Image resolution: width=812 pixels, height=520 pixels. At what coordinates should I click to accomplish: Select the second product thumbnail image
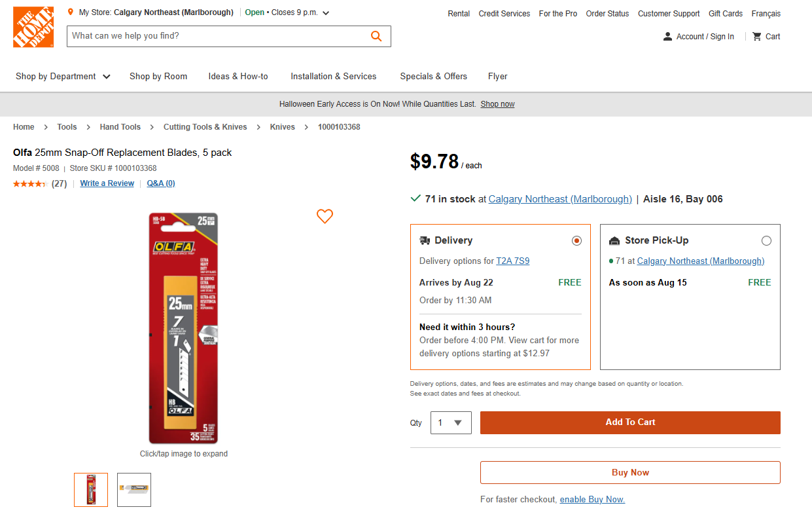(x=134, y=490)
